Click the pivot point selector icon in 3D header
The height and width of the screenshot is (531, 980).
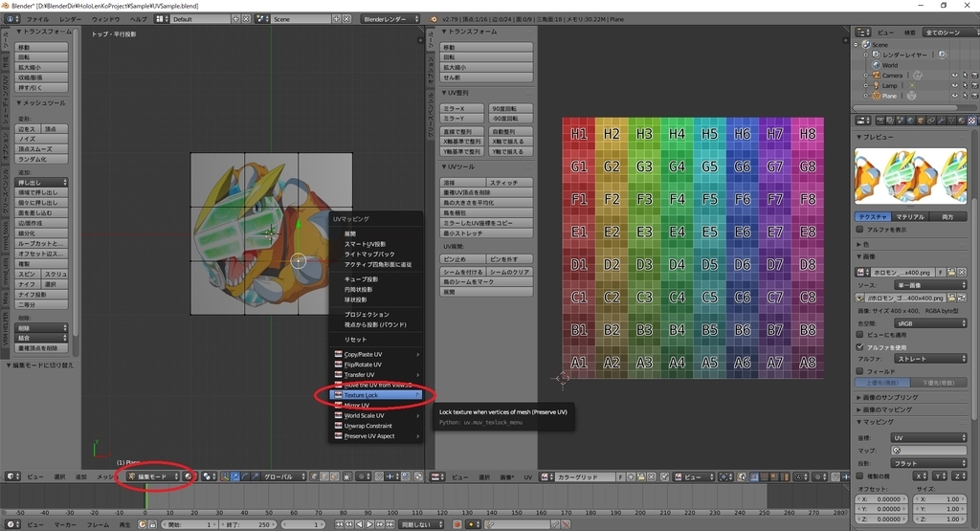tap(209, 476)
